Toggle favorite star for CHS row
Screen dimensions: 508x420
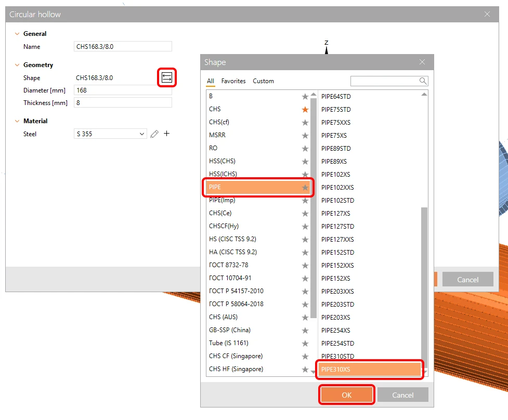pyautogui.click(x=305, y=110)
